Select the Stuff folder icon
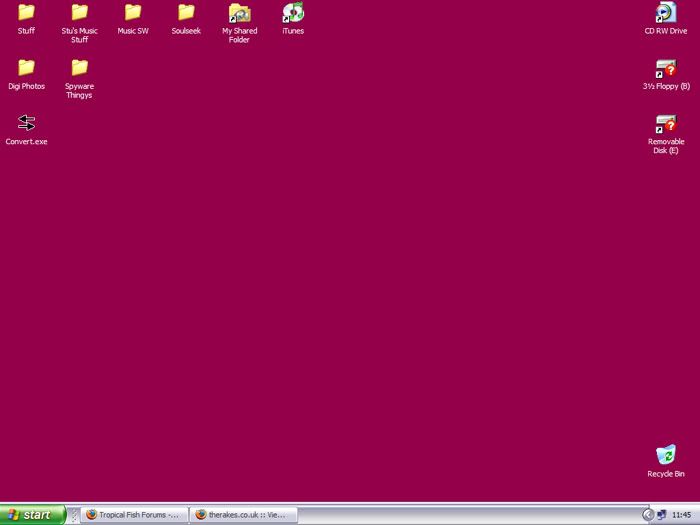 pos(26,12)
